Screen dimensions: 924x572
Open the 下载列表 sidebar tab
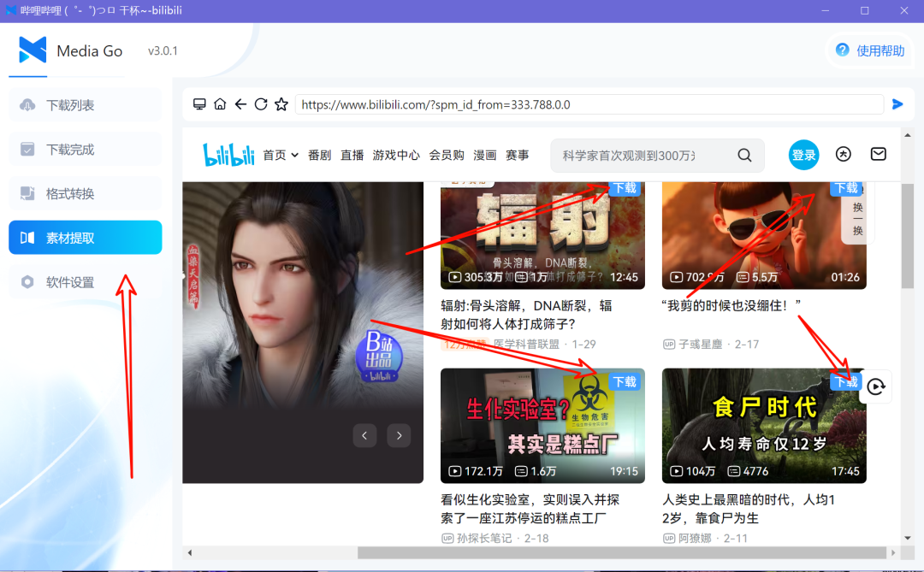(x=85, y=105)
